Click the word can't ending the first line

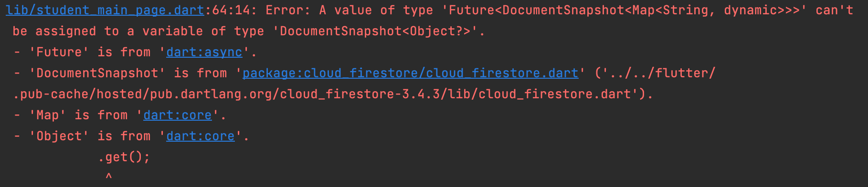point(835,10)
